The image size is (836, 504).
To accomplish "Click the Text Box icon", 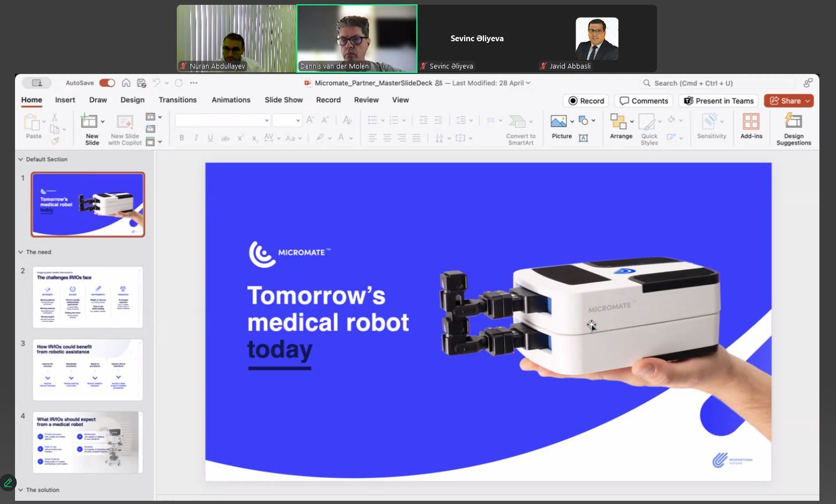I will [x=584, y=138].
